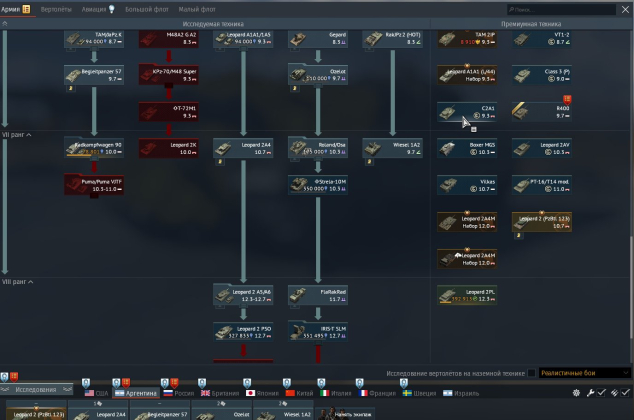634x420 pixels.
Task: Select the Leopard 2A4 tank card
Action: point(243,148)
